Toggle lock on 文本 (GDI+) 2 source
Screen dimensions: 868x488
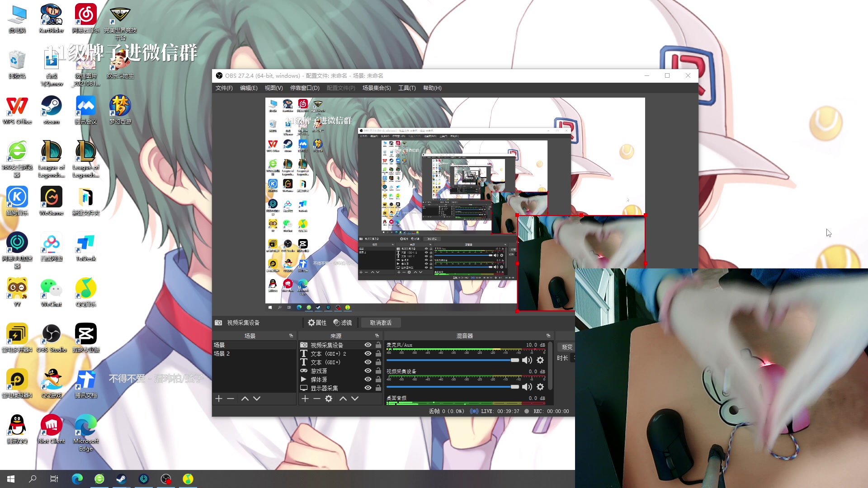tap(378, 353)
